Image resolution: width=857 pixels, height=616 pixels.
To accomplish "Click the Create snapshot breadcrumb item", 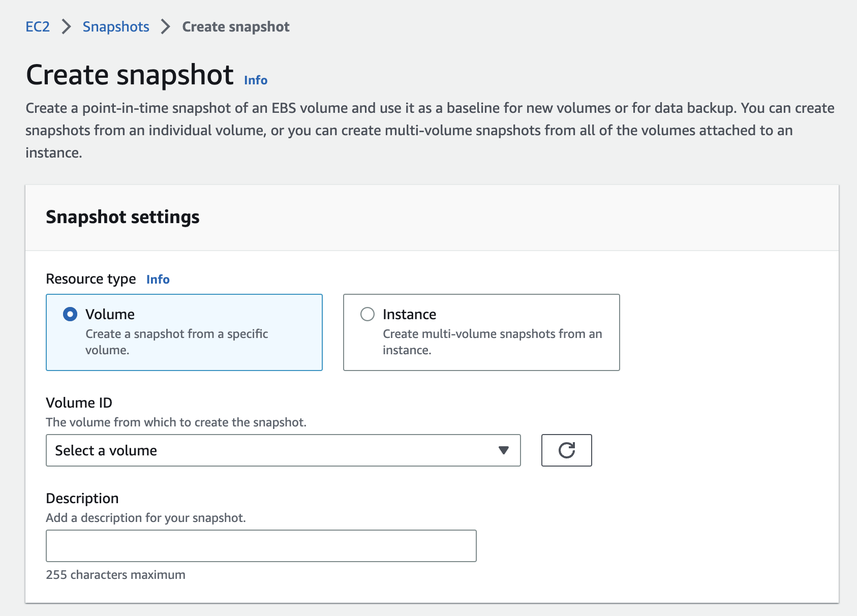I will pyautogui.click(x=236, y=26).
